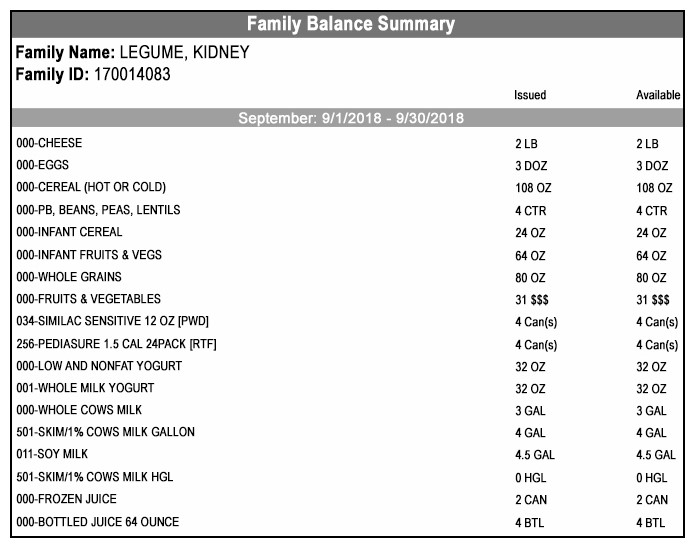The image size is (695, 548).
Task: Click the 4.5 GAL available value for Soy Milk
Action: pyautogui.click(x=656, y=455)
